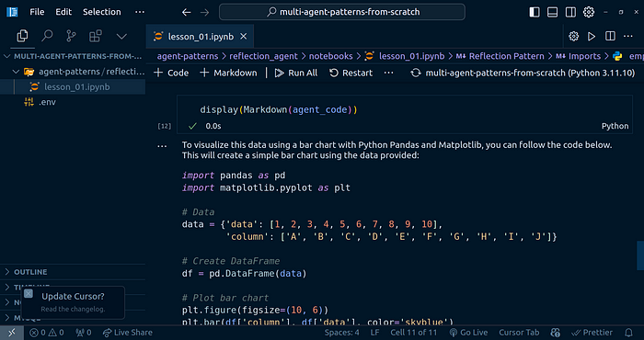Open the Selection menu
Image resolution: width=644 pixels, height=340 pixels.
[102, 12]
